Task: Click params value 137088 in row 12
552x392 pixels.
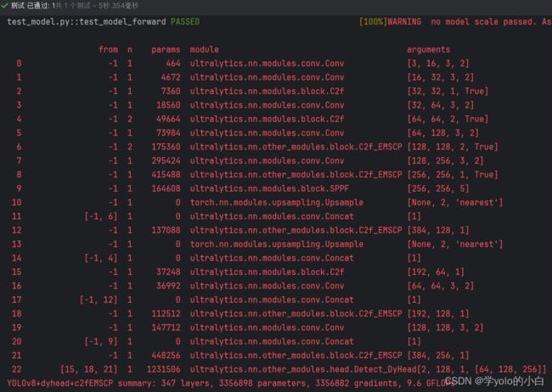Action: 166,230
